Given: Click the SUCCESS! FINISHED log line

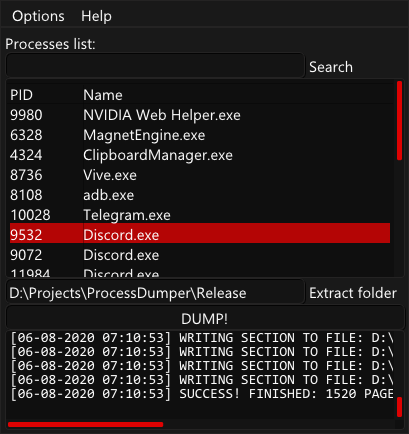Looking at the screenshot, I should [x=202, y=394].
